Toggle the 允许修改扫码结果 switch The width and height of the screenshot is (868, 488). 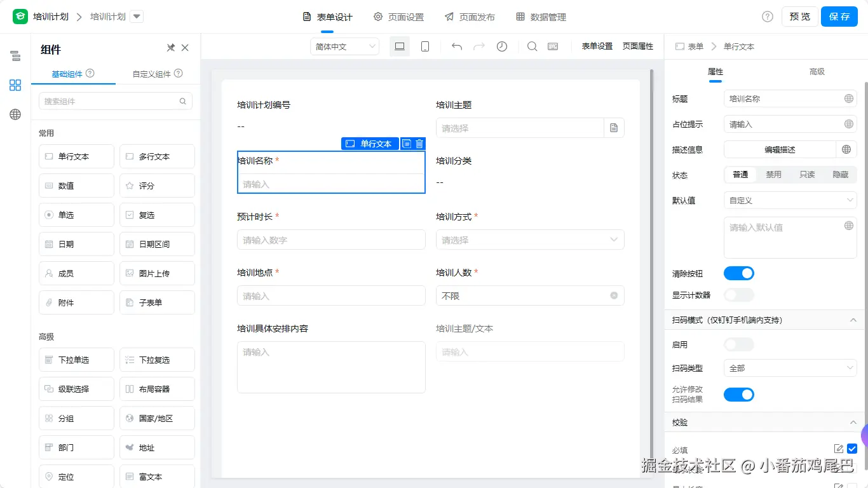pos(739,395)
